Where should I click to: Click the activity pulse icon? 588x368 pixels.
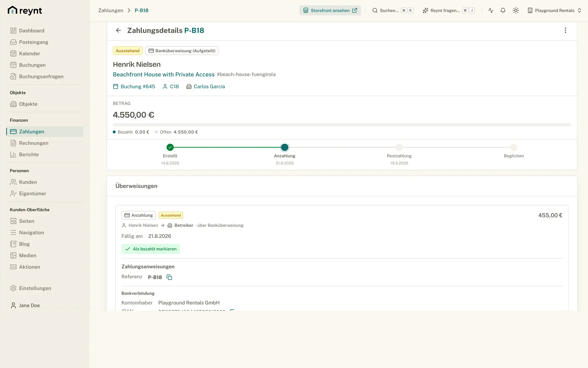491,10
